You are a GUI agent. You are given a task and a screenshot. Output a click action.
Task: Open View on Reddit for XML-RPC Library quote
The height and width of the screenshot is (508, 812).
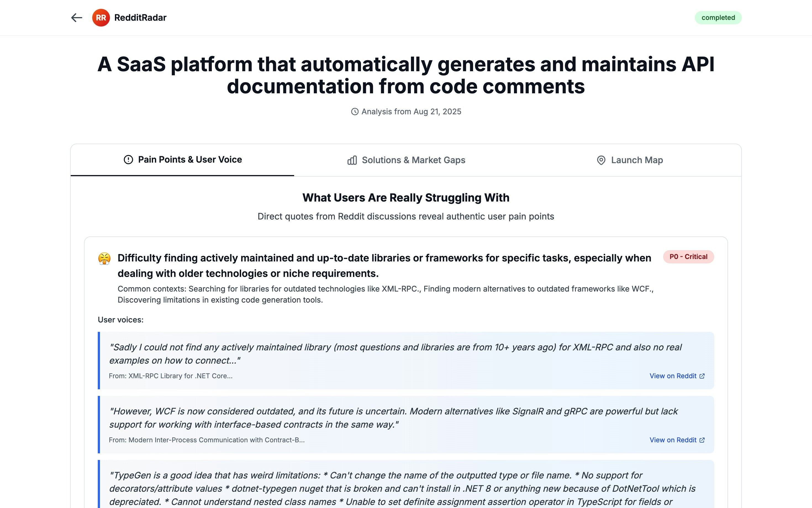click(x=677, y=376)
